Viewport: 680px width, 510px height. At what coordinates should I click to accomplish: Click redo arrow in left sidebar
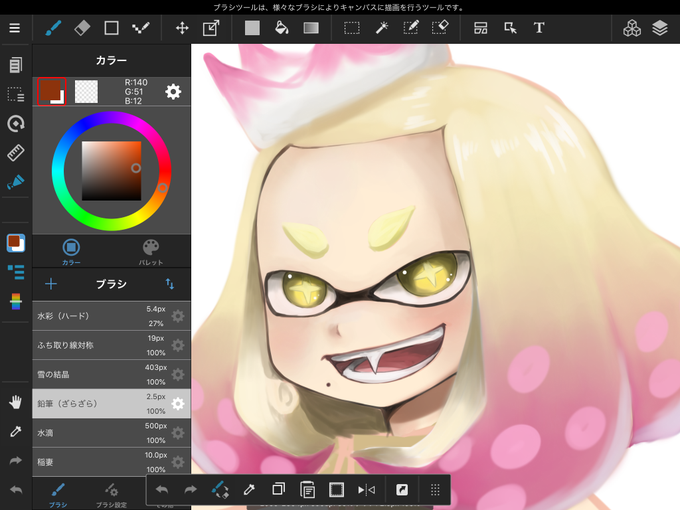[x=16, y=461]
